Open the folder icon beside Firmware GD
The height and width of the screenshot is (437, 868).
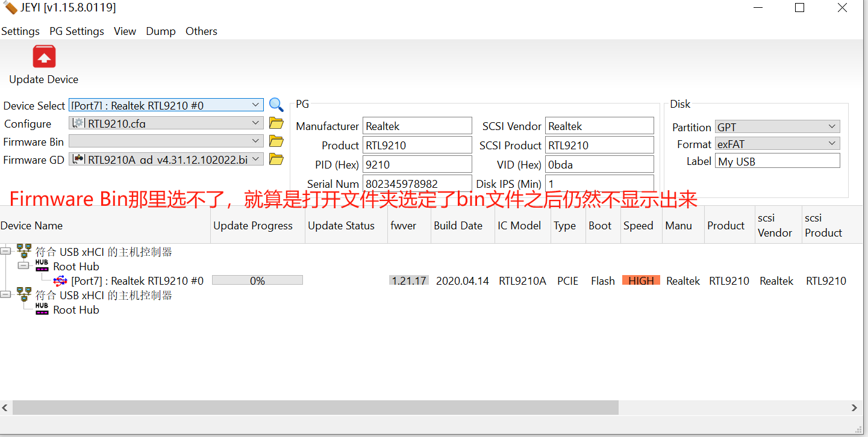(276, 160)
